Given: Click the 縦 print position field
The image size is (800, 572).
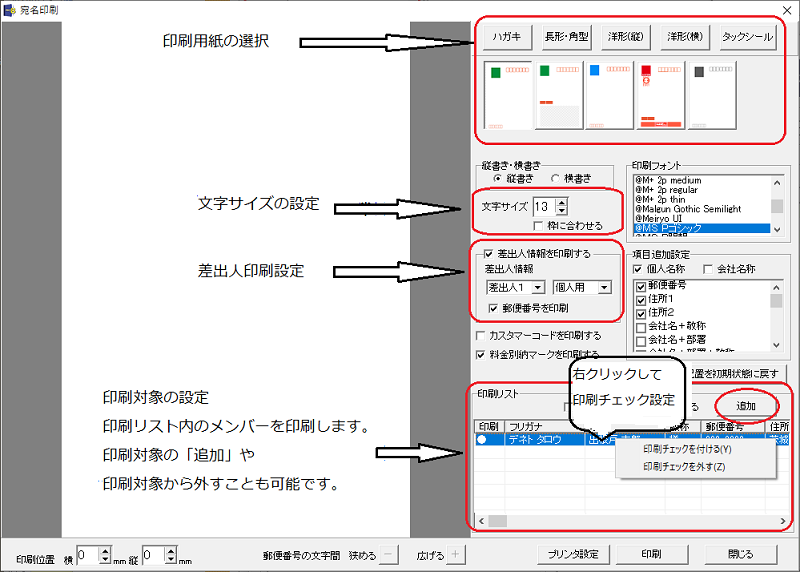Looking at the screenshot, I should click(x=154, y=555).
